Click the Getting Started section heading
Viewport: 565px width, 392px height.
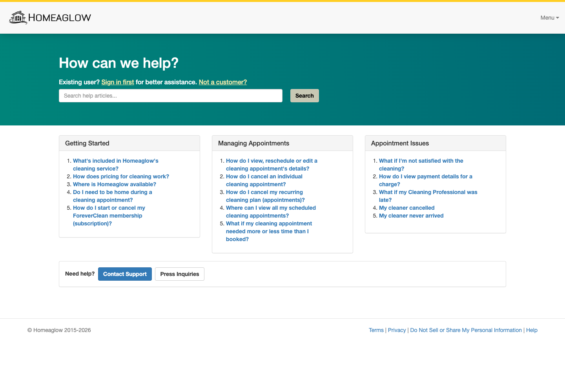87,143
